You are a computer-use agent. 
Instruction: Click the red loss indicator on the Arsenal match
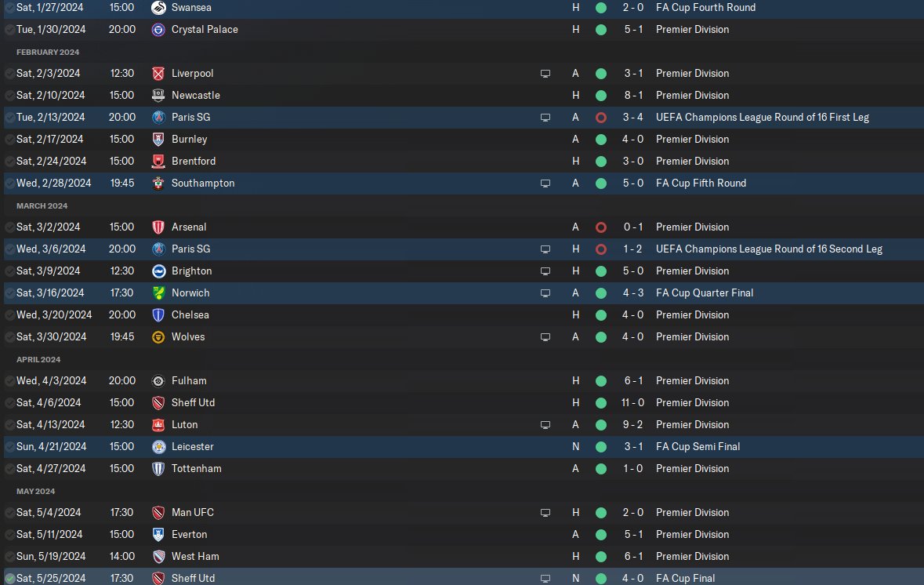(601, 227)
